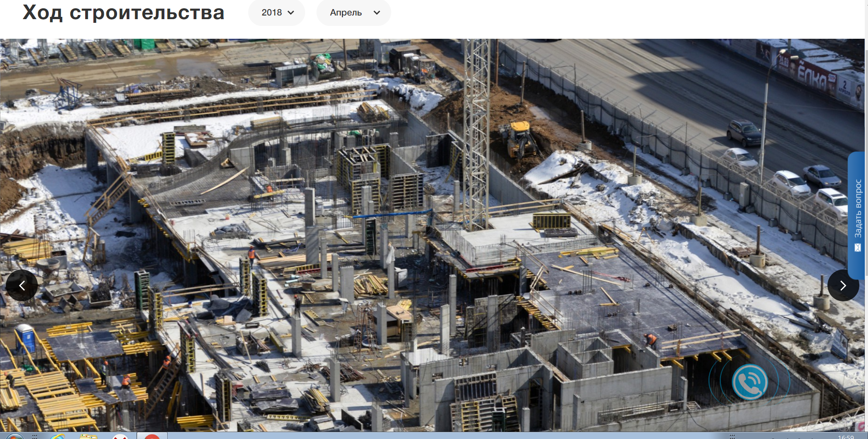Screen dimensions: 868x439
Task: Advance to the next construction photo
Action: (843, 285)
